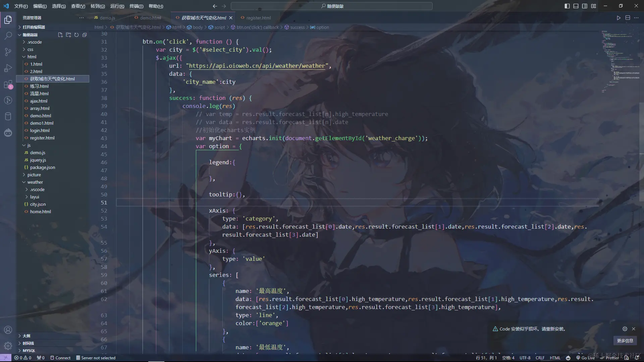Open the weather API URL link
The image size is (644, 362).
pos(257,66)
